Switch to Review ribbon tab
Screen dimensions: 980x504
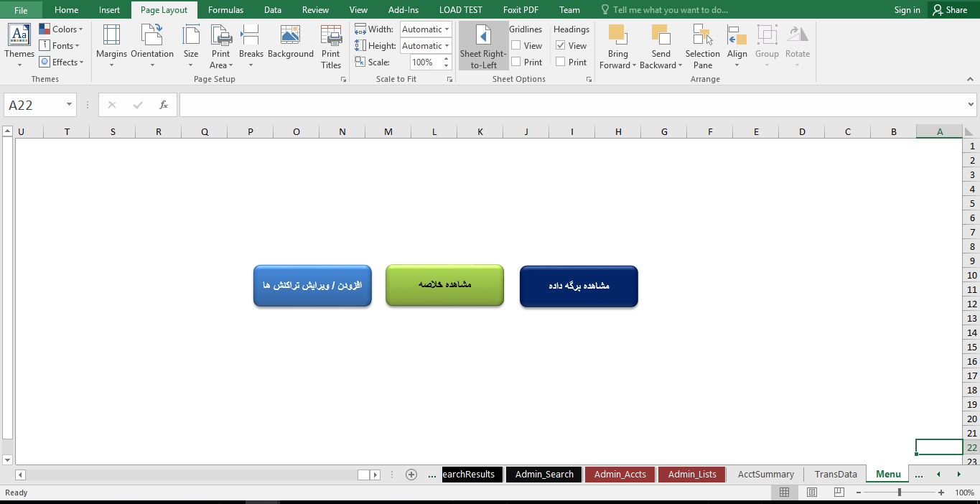315,10
